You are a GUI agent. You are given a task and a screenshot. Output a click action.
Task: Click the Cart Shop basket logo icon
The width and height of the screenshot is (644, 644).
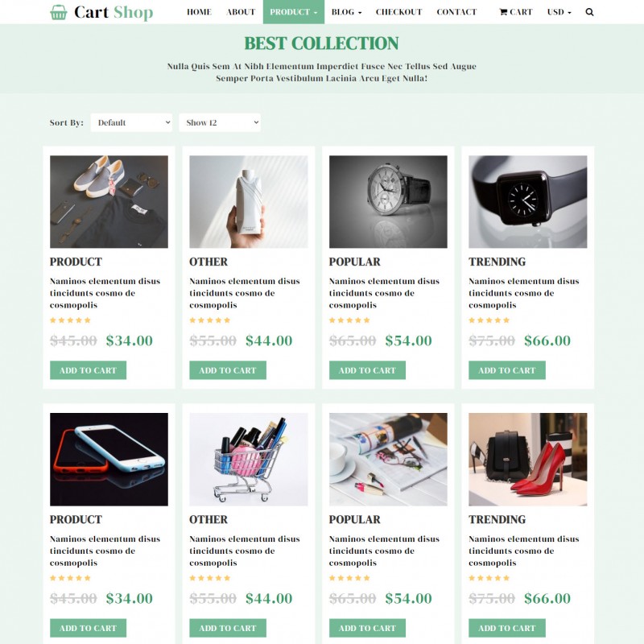pyautogui.click(x=58, y=12)
